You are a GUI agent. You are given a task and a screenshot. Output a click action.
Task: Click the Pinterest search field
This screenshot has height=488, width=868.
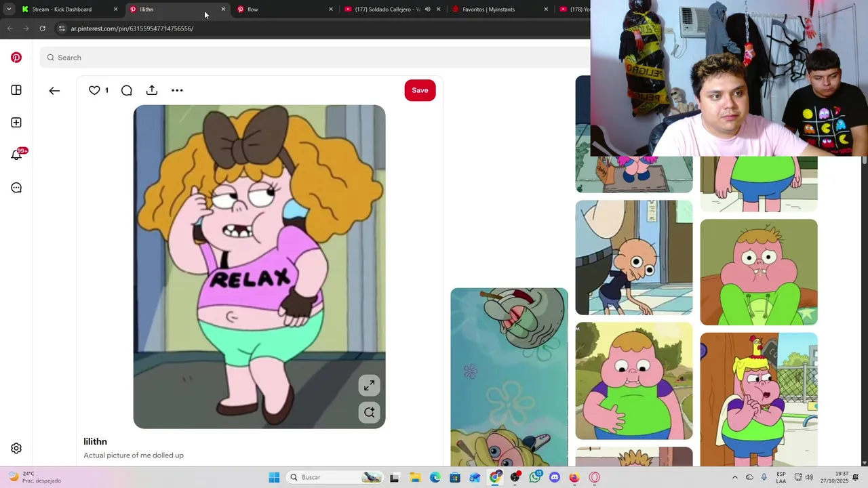coord(313,58)
